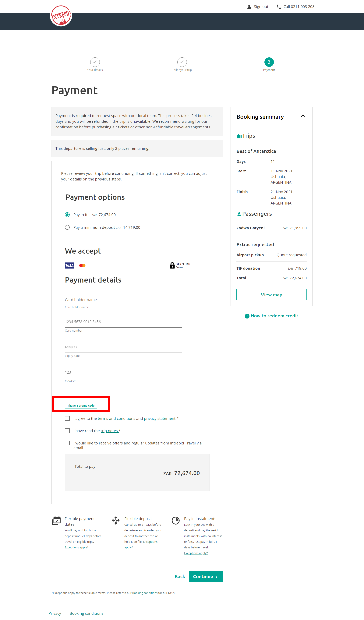Screen dimensions: 364x620
Task: Check the trip notes checkbox
Action: [x=67, y=431]
